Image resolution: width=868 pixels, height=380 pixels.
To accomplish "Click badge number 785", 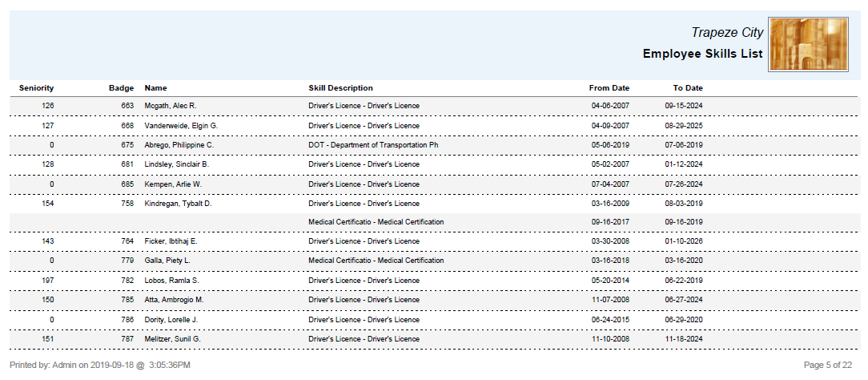I will pos(127,300).
